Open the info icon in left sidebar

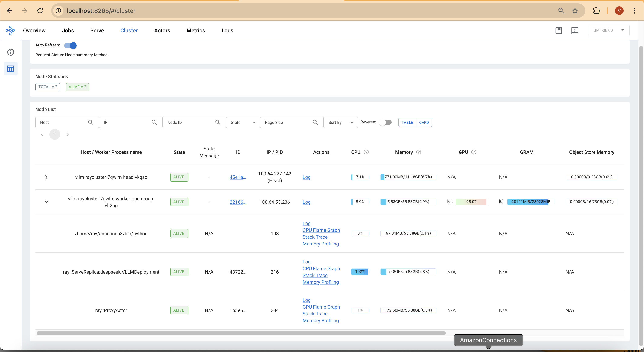point(10,52)
